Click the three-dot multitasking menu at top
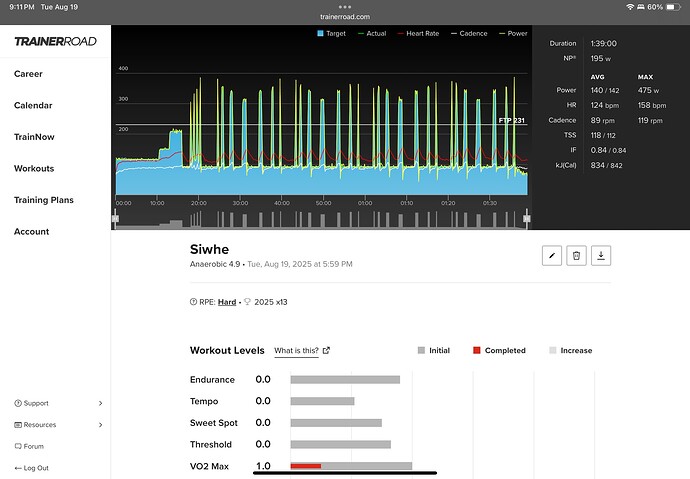 [x=345, y=7]
